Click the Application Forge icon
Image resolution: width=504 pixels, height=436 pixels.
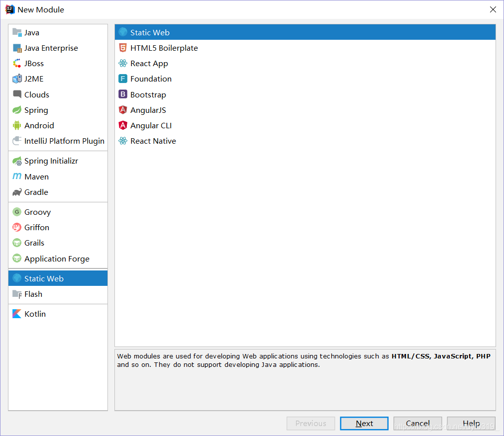tap(17, 259)
